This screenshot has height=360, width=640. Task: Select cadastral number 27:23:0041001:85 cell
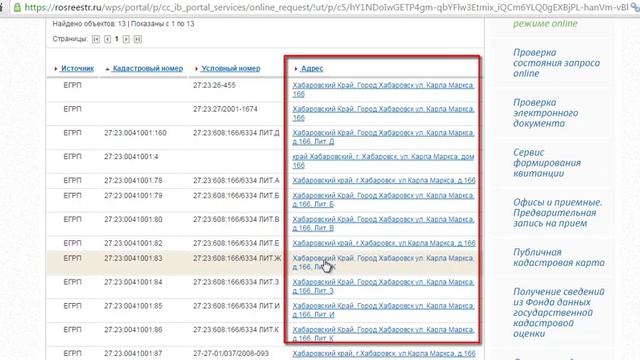click(133, 306)
